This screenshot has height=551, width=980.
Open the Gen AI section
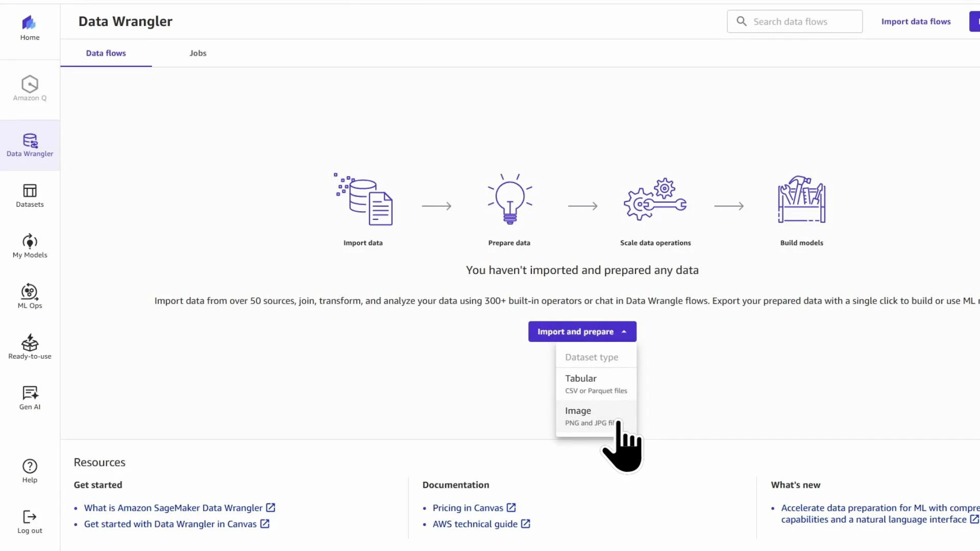[29, 397]
